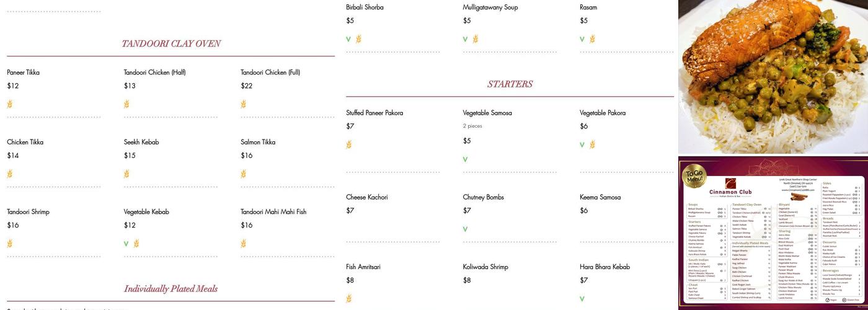This screenshot has height=310, width=868.
Task: Open the Cinnamon Club To Go menu image
Action: pos(773,232)
